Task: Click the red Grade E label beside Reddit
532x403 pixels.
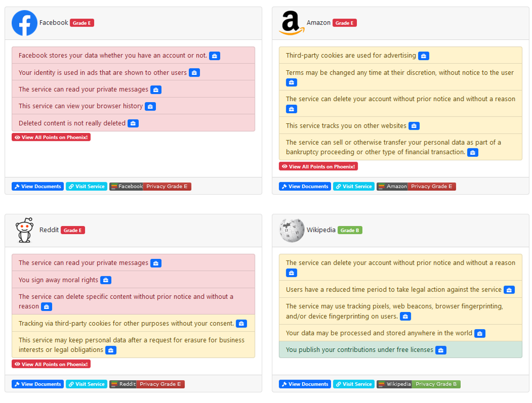Action: (73, 230)
